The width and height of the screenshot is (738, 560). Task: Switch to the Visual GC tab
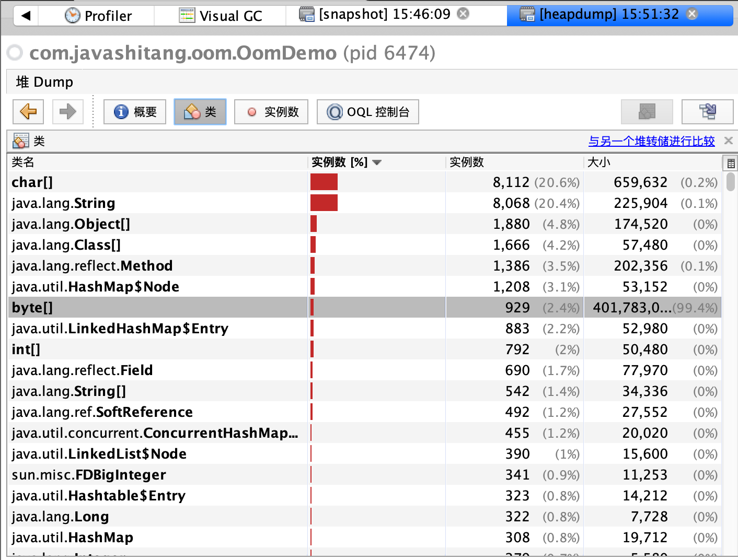point(221,16)
